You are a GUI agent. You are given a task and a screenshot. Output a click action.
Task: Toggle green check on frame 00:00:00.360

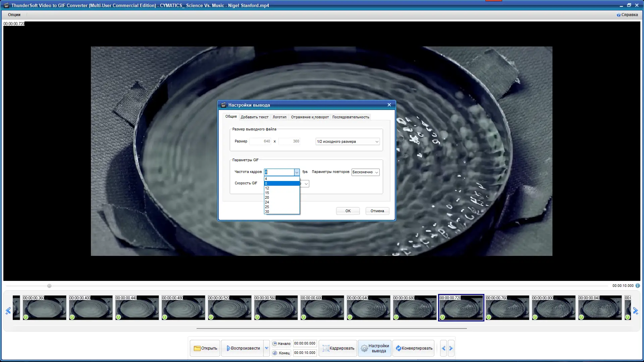pos(26,317)
